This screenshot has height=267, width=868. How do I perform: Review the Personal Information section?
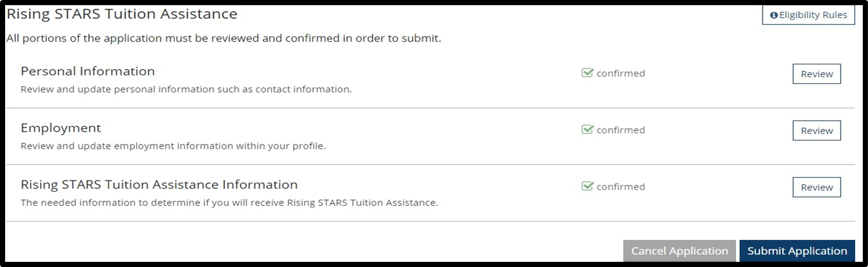pyautogui.click(x=817, y=74)
